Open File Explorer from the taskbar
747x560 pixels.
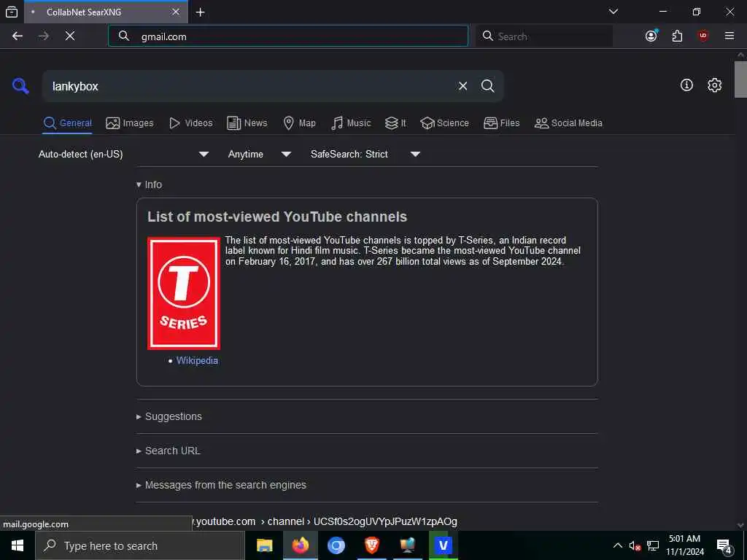[264, 545]
